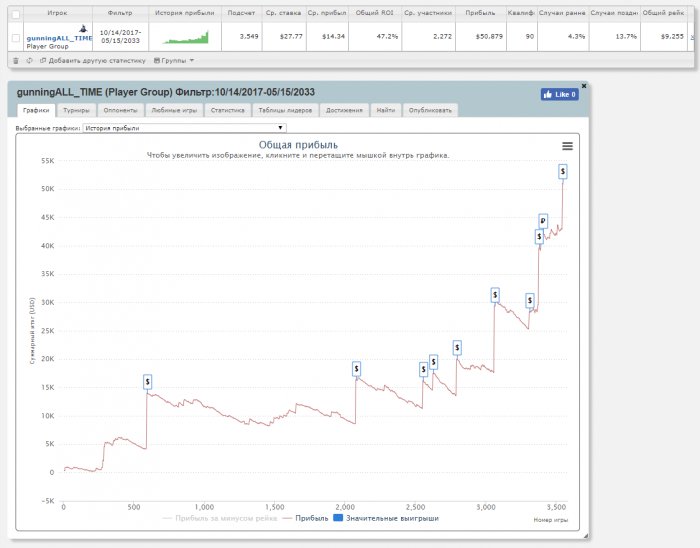The height and width of the screenshot is (548, 700).
Task: Toggle the header select-all checkbox
Action: click(x=14, y=15)
